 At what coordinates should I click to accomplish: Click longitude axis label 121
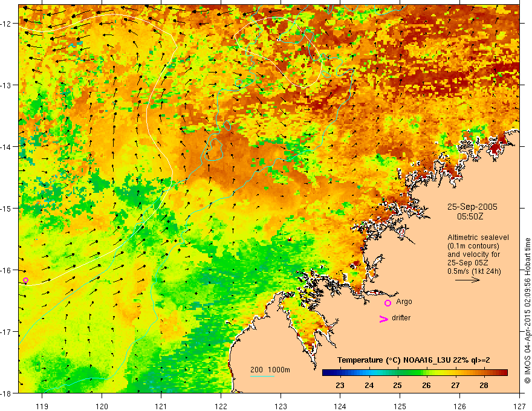[x=161, y=406]
